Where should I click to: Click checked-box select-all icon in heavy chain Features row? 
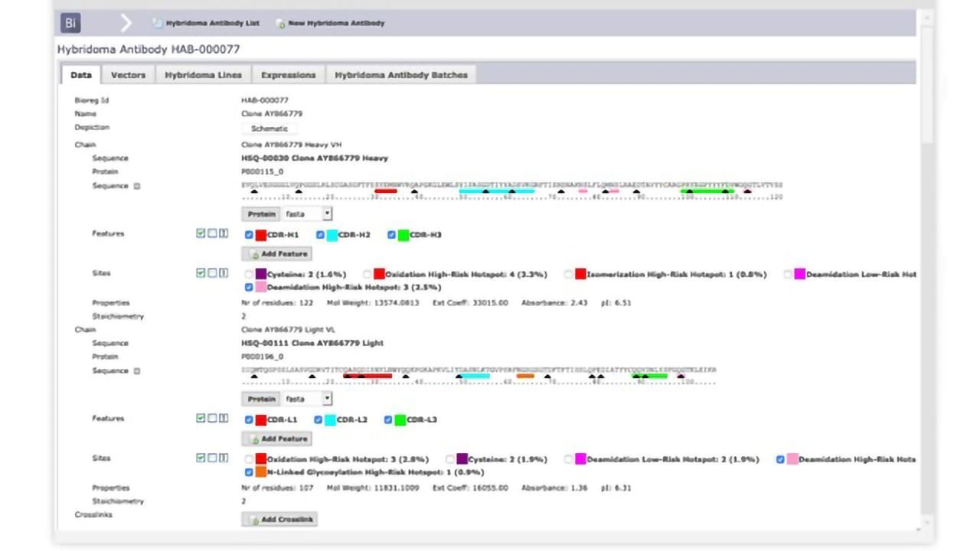pyautogui.click(x=201, y=234)
